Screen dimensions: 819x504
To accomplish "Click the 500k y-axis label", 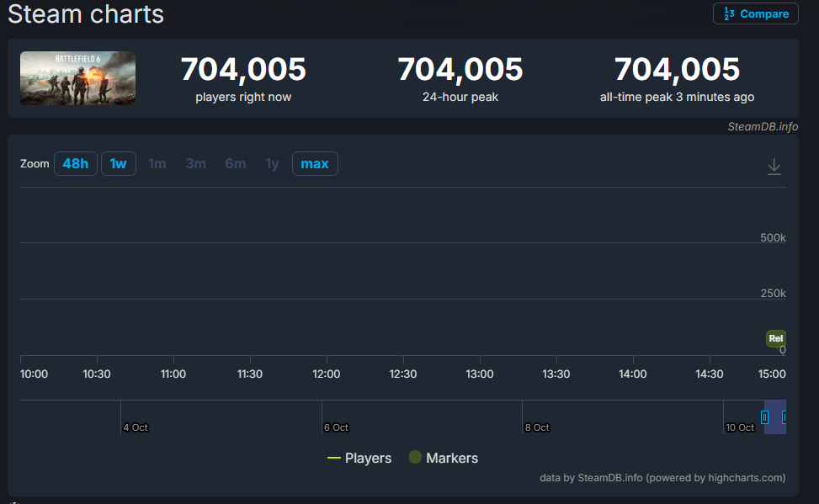I will [773, 237].
